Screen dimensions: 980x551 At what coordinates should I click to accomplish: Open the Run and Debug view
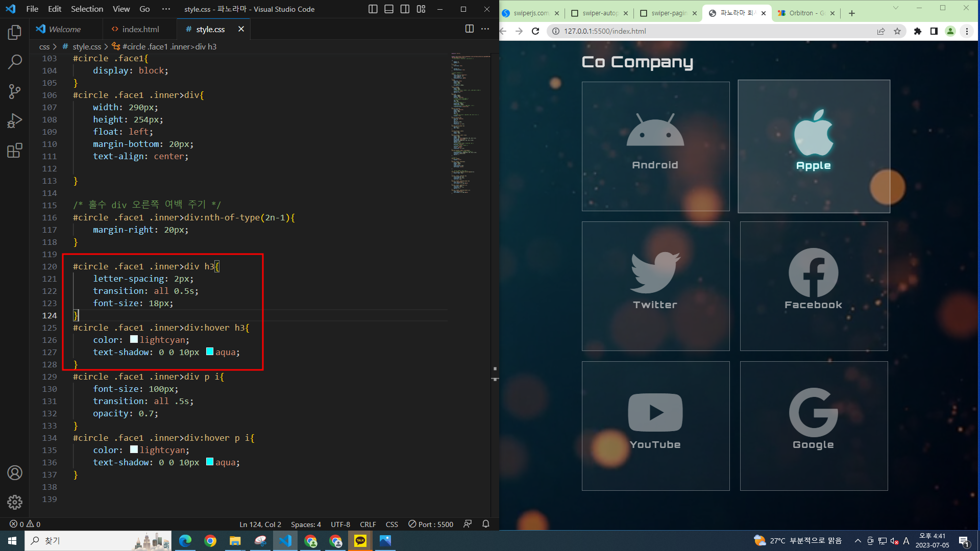(15, 121)
